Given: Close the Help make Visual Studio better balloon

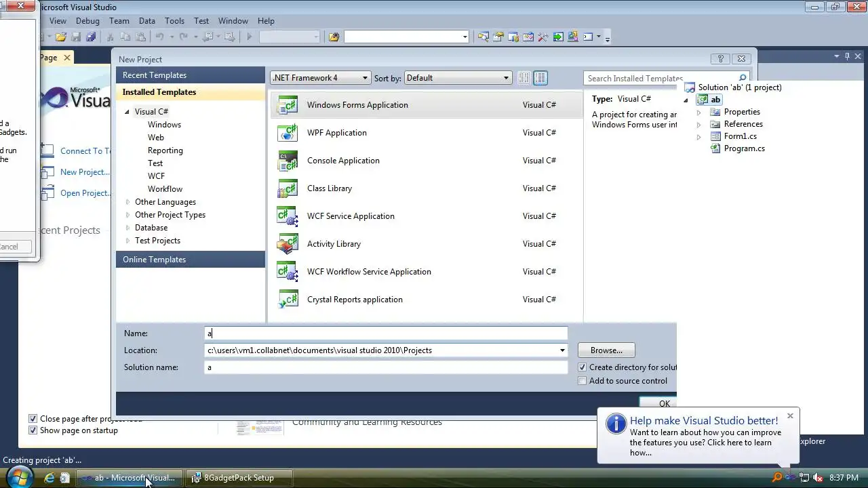Looking at the screenshot, I should click(x=790, y=416).
